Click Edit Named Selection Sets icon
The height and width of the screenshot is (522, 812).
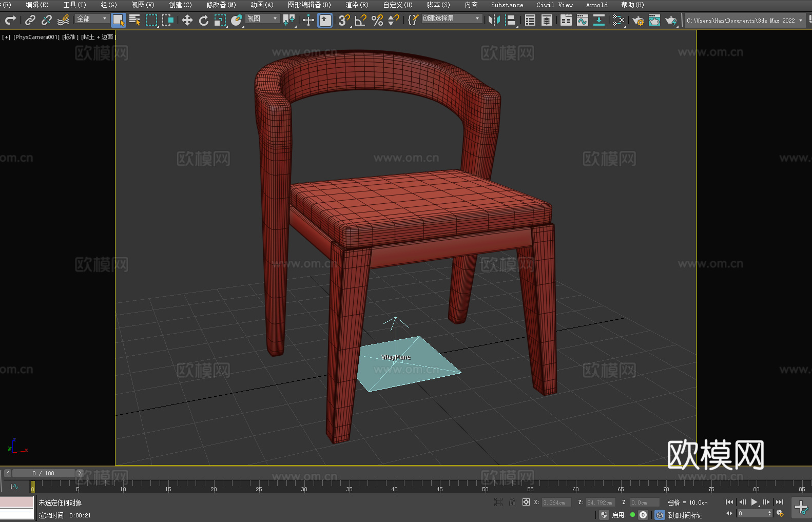[413, 20]
